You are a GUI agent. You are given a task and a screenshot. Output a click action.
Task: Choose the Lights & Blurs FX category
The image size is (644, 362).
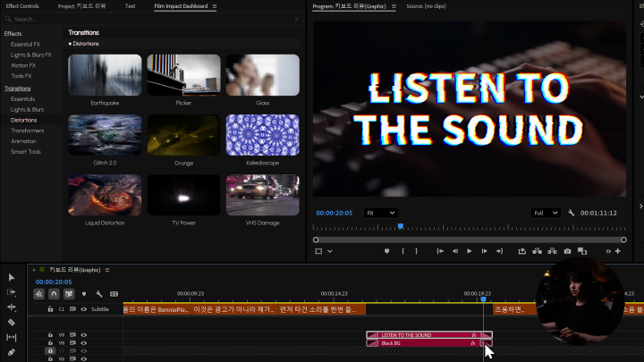click(x=31, y=55)
